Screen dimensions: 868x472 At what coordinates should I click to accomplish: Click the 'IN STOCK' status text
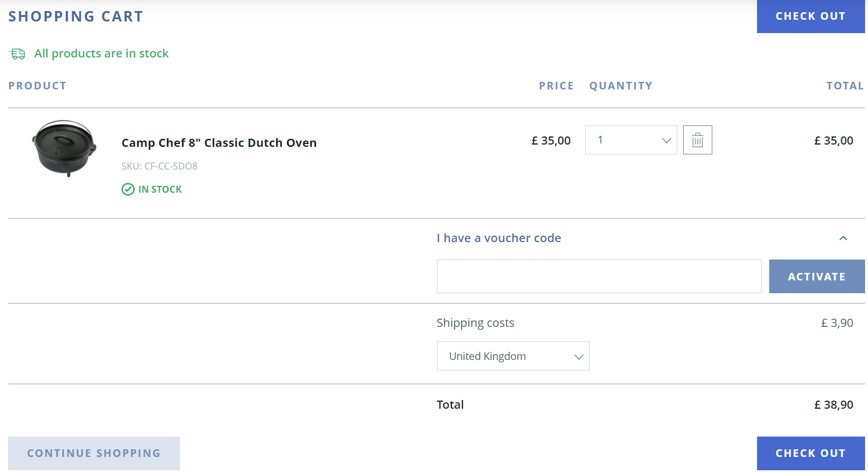pyautogui.click(x=160, y=189)
